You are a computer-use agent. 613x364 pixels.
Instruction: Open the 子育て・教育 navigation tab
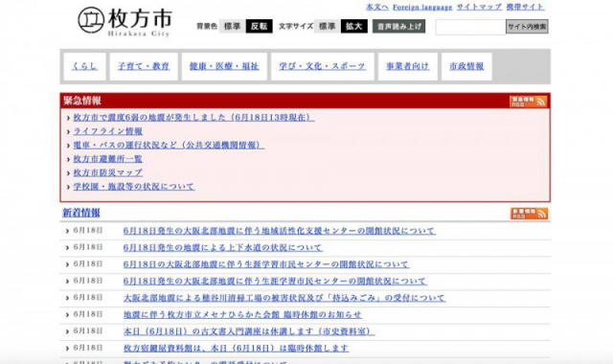coord(144,66)
